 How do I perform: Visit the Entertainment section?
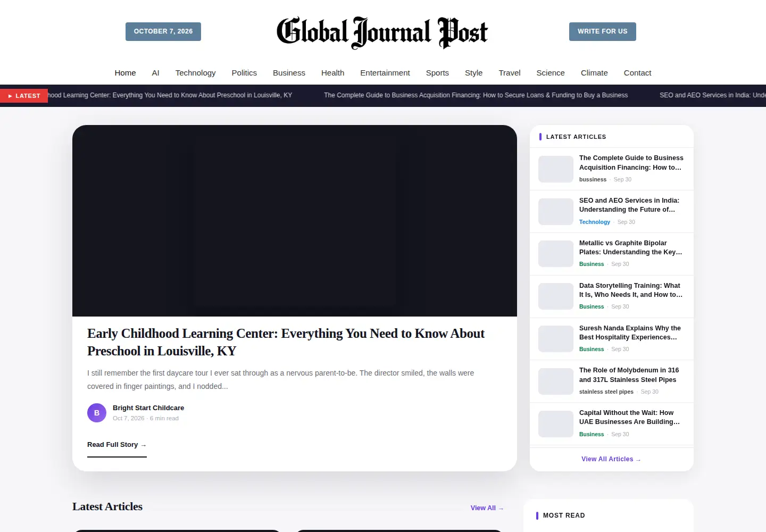pos(385,73)
